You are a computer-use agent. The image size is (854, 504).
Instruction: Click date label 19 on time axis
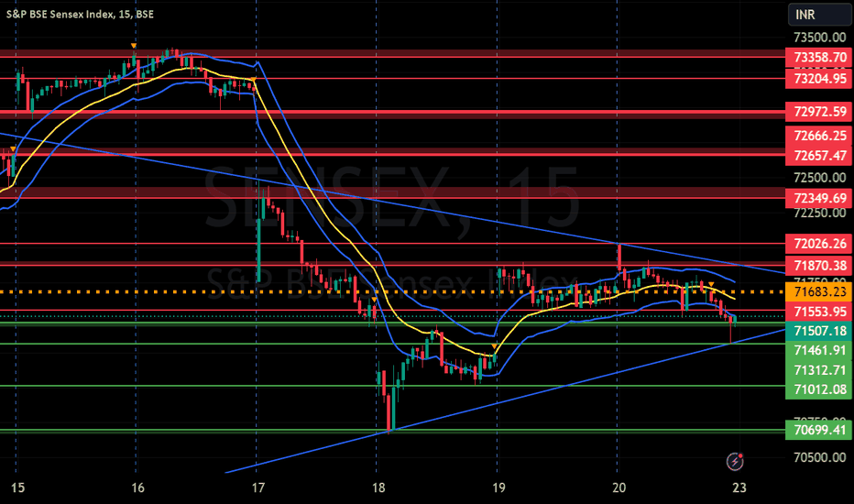498,488
